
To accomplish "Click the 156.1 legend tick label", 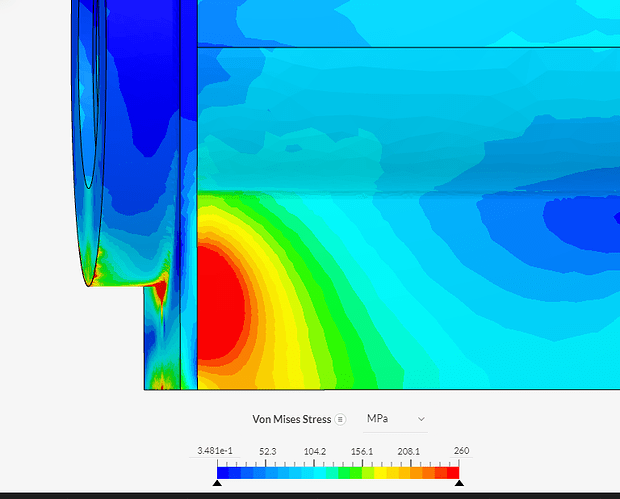I will [362, 451].
